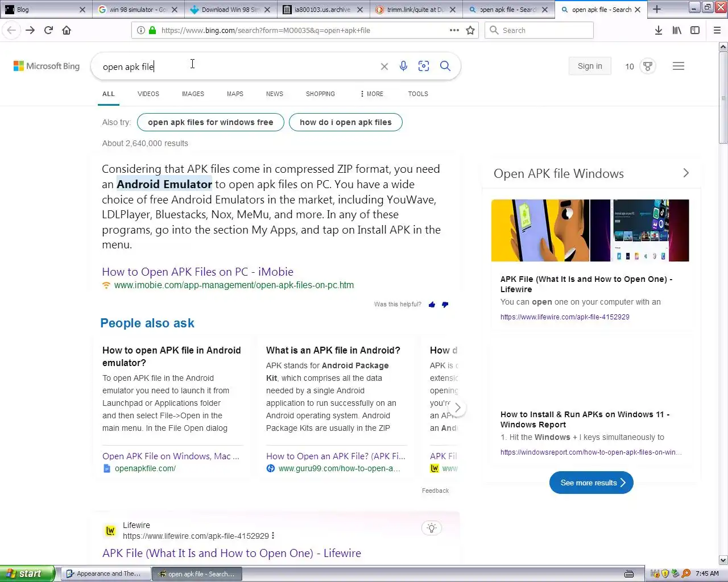This screenshot has height=582, width=728.
Task: Open openapkfile.com link
Action: 145,468
